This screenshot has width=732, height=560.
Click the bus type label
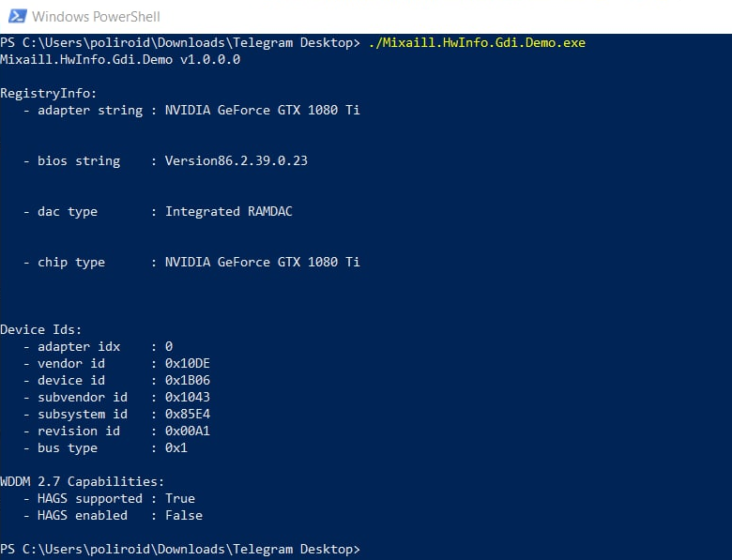(68, 448)
